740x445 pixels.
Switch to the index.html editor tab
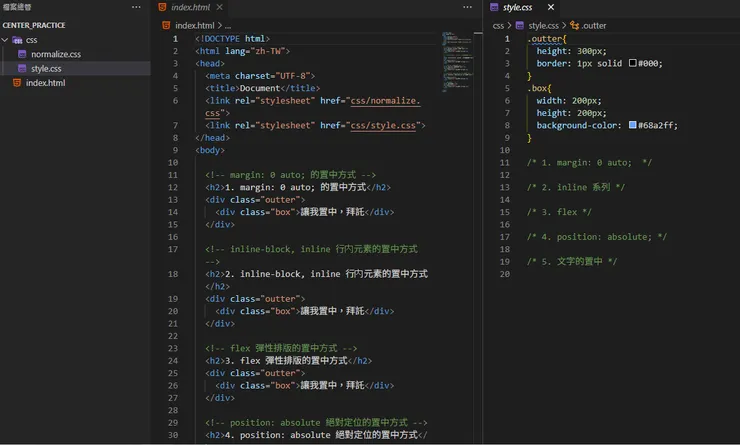pyautogui.click(x=191, y=7)
